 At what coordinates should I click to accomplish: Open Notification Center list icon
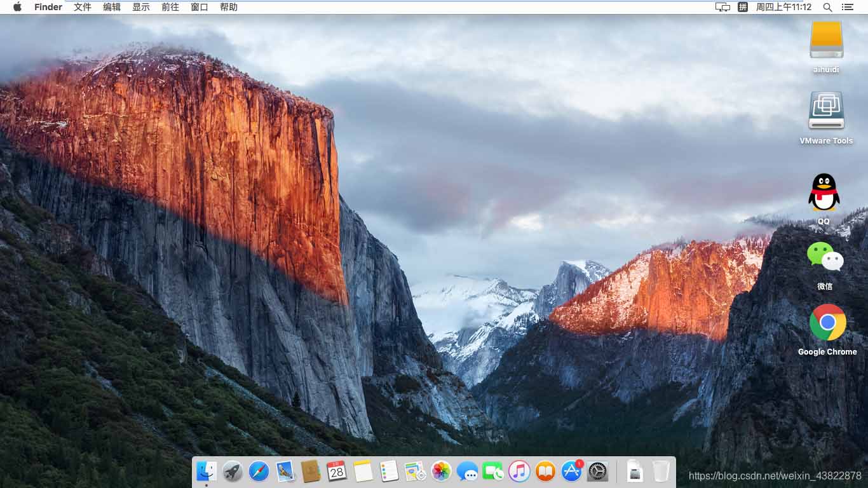[847, 7]
